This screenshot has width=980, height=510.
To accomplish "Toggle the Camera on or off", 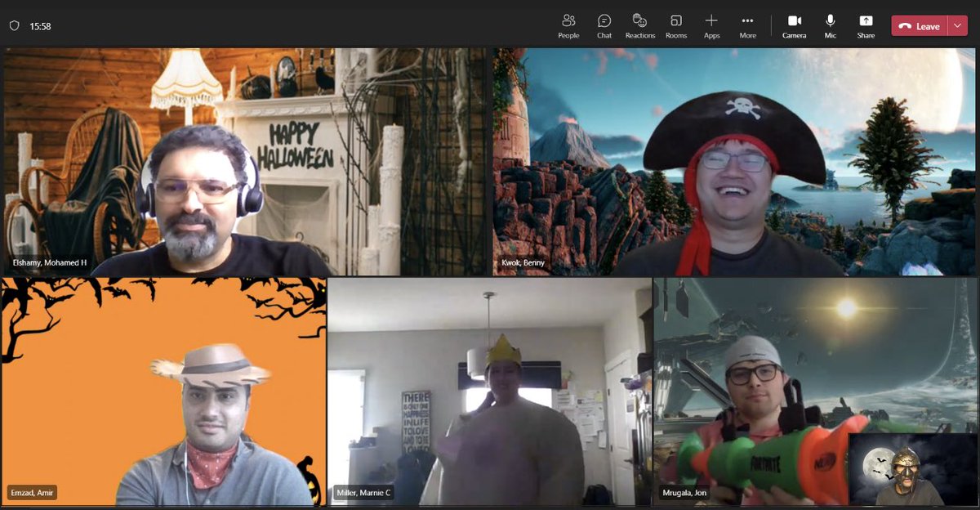I will coord(795,26).
